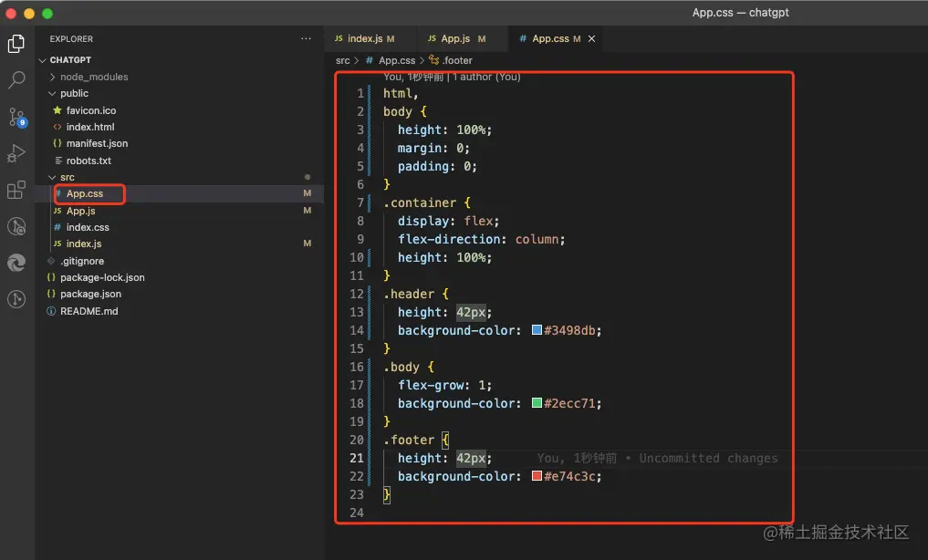928x560 pixels.
Task: Click the Edge browser tools icon
Action: [x=16, y=263]
